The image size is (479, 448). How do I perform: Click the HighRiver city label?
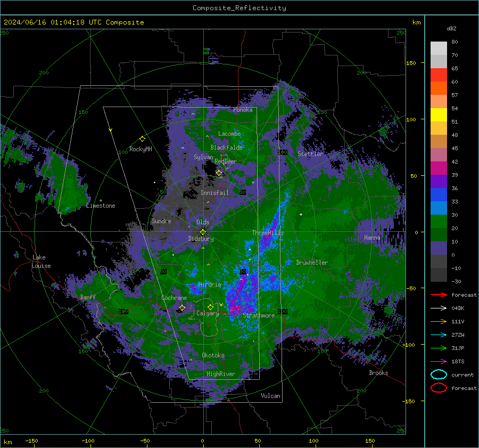(x=221, y=374)
